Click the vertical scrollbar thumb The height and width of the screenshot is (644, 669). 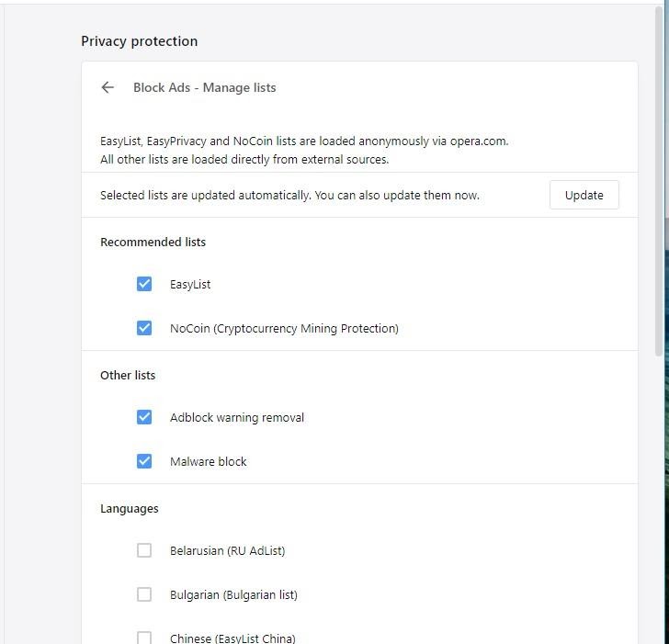click(659, 181)
